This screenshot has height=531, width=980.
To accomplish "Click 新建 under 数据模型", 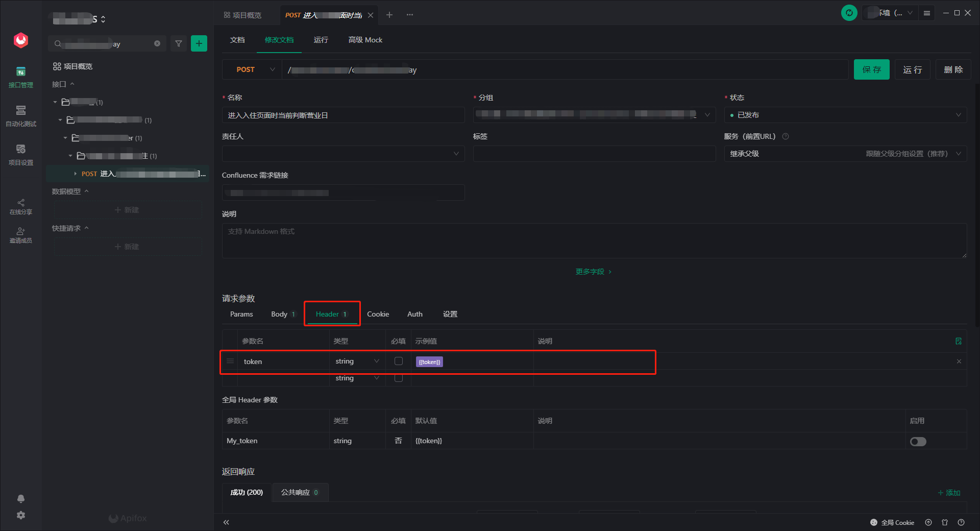I will click(128, 210).
